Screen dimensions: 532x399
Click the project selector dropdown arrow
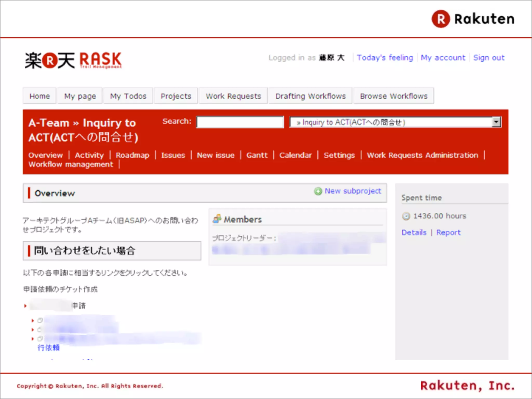click(x=496, y=122)
